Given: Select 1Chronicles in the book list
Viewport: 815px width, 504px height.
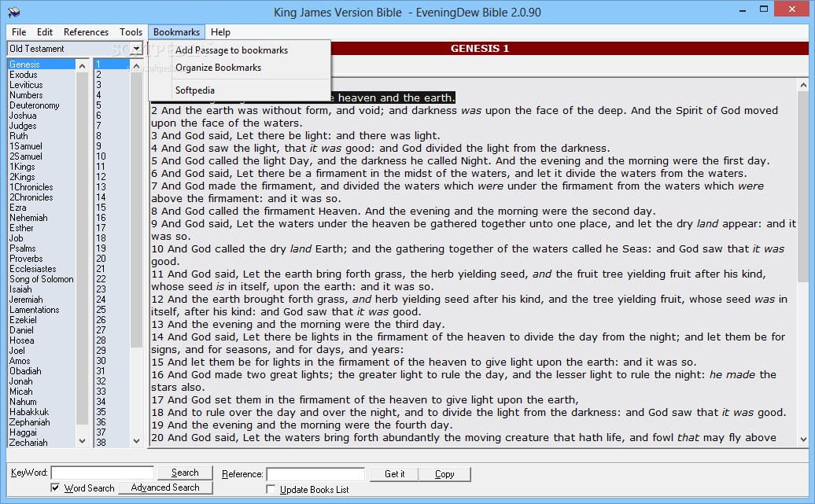Looking at the screenshot, I should [x=42, y=187].
